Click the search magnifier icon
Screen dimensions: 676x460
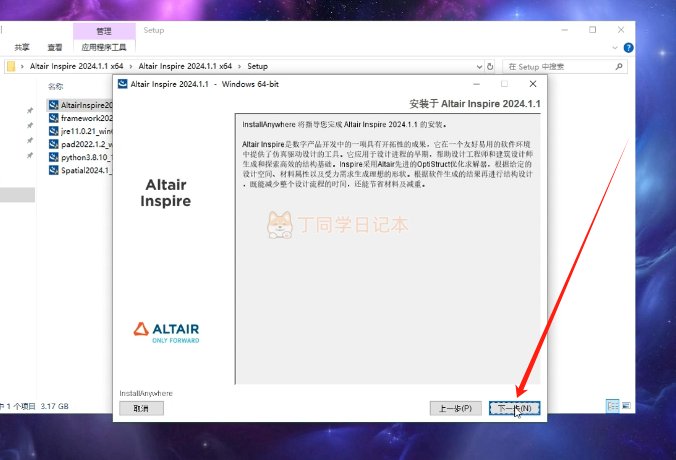tap(619, 66)
